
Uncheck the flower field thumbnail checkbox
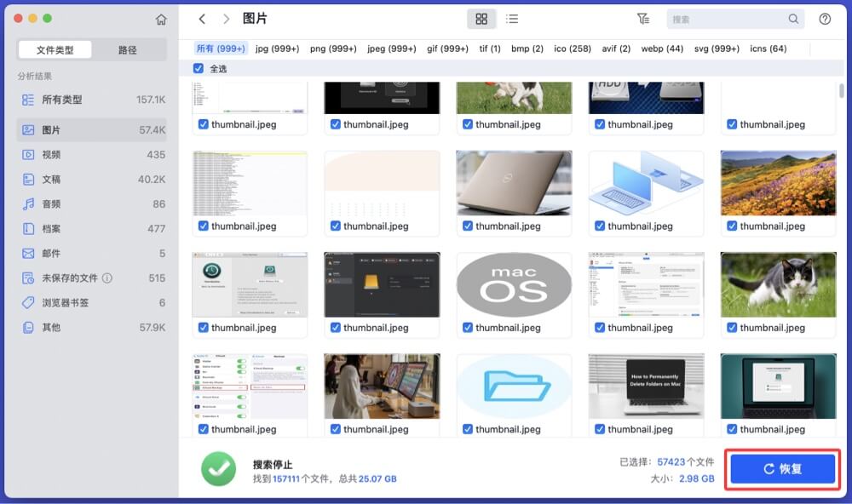(731, 226)
